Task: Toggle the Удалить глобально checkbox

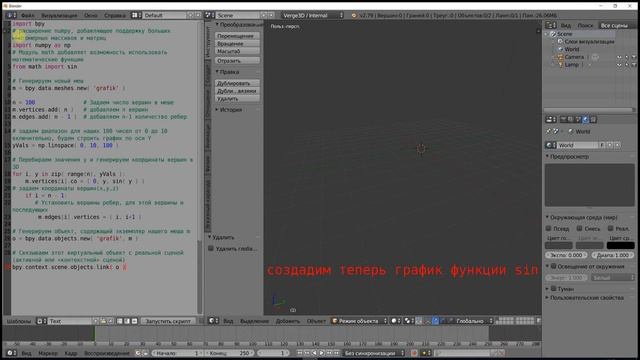Action: point(211,248)
